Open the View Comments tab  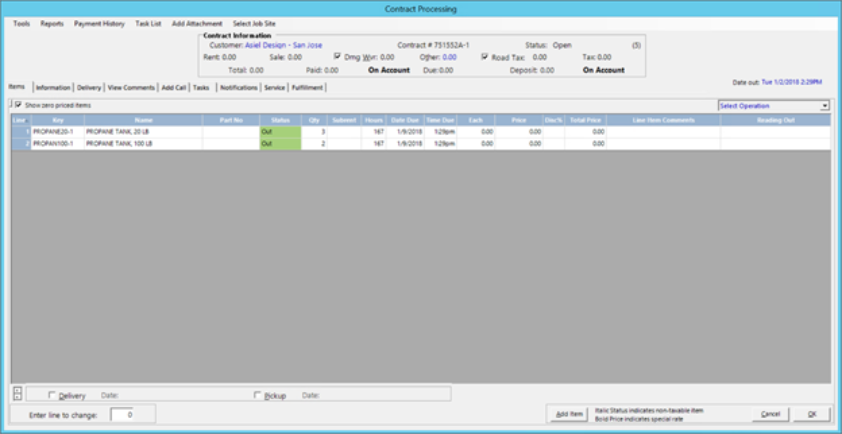point(132,88)
